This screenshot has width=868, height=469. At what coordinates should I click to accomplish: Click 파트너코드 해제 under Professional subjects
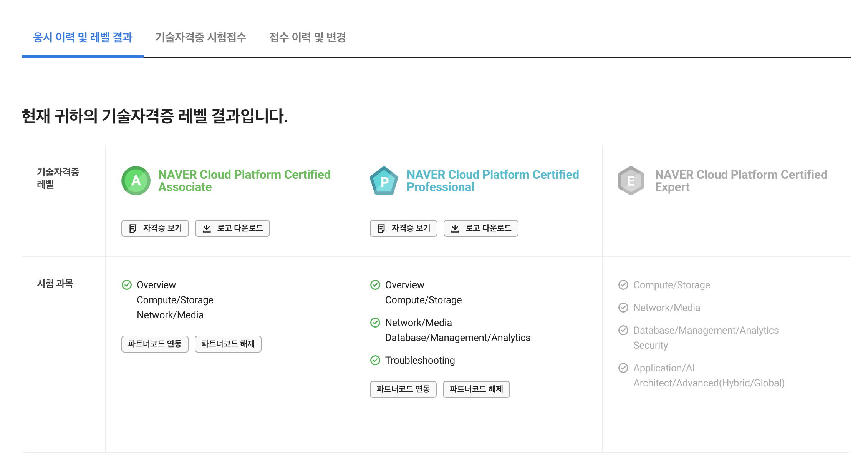476,389
